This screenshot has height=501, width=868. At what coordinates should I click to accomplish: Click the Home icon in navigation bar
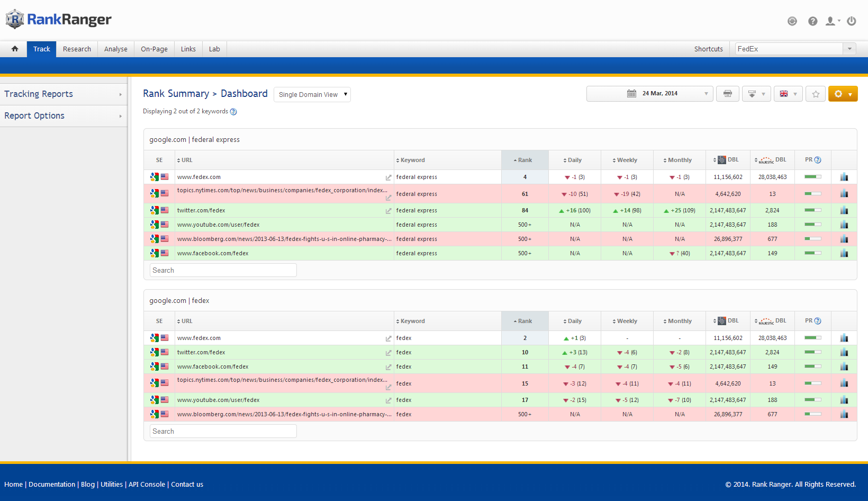(x=15, y=49)
